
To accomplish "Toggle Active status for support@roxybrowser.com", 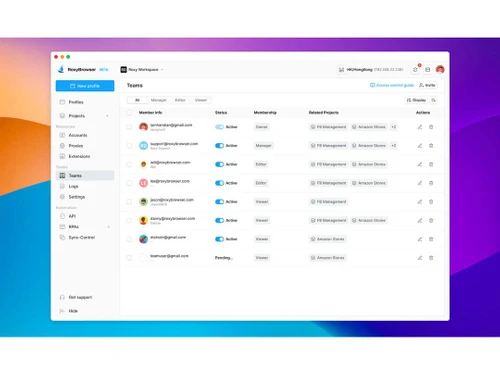I will (219, 146).
